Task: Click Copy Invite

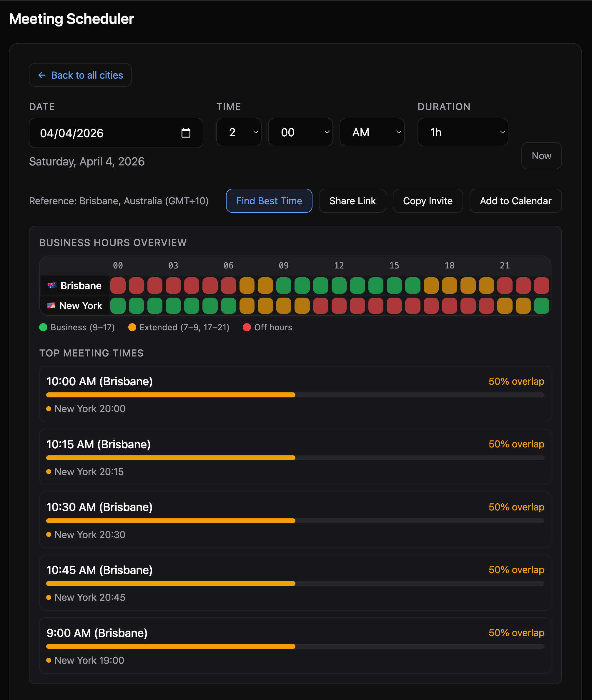Action: (x=427, y=201)
